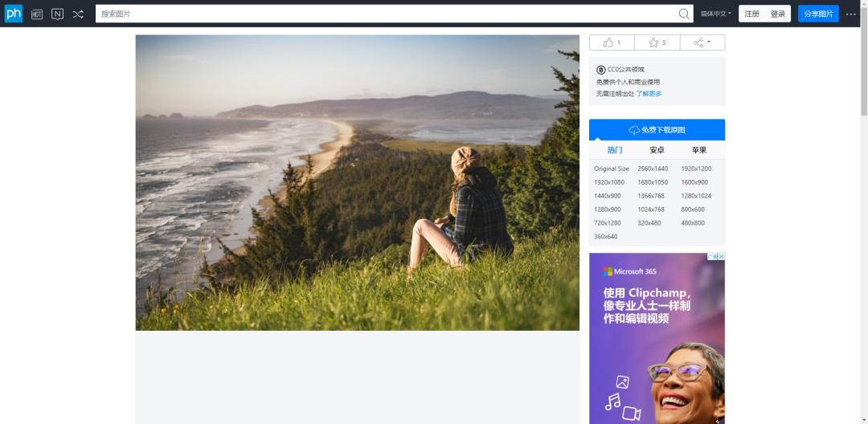Switch to the 苹果 sizes tab
868x424 pixels.
(x=699, y=150)
